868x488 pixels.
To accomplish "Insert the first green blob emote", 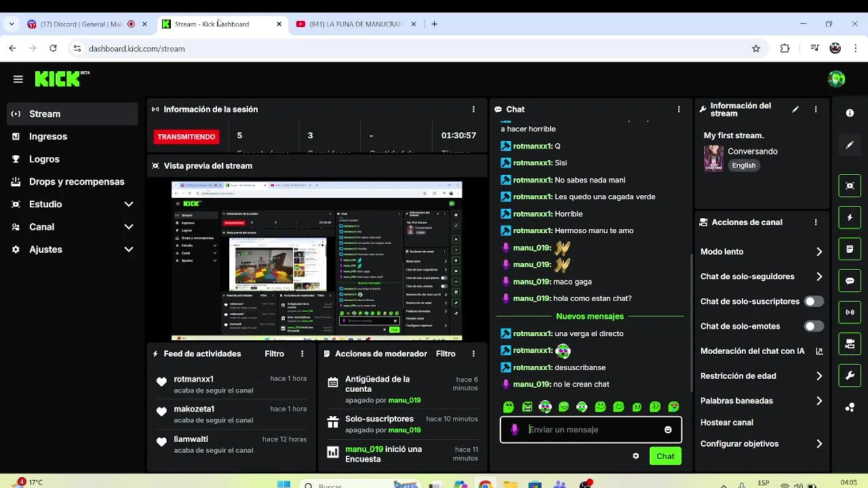I will click(x=509, y=407).
